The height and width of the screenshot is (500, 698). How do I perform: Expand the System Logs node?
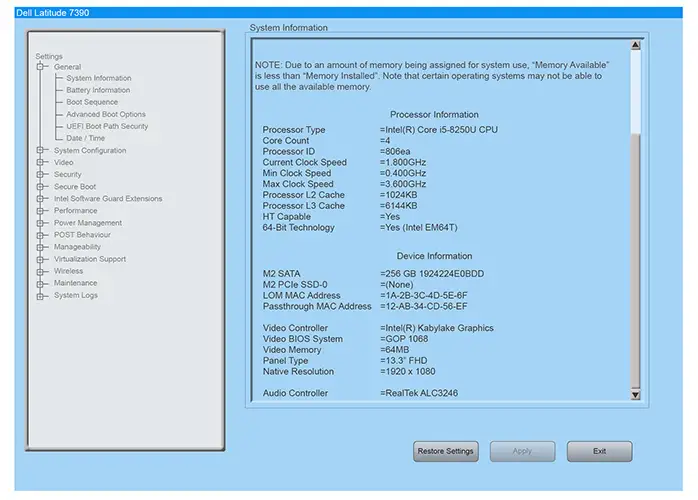click(40, 296)
